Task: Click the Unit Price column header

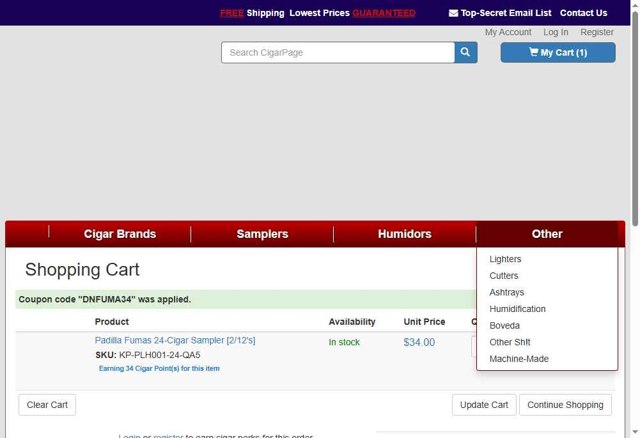Action: pos(424,322)
